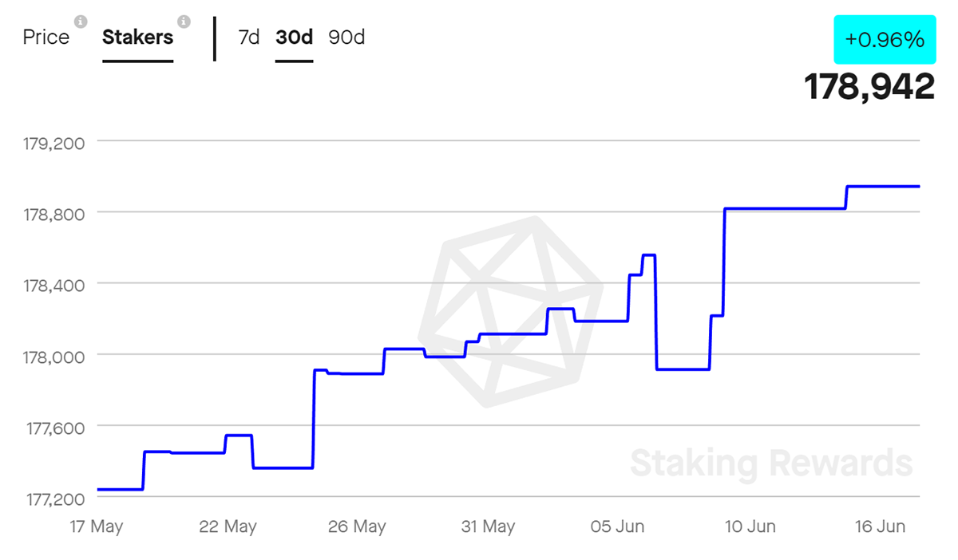Select the Stakers tab

[138, 37]
